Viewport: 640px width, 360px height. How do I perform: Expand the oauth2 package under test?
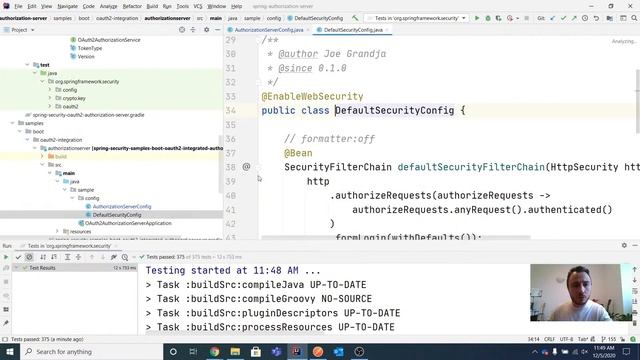[50, 107]
